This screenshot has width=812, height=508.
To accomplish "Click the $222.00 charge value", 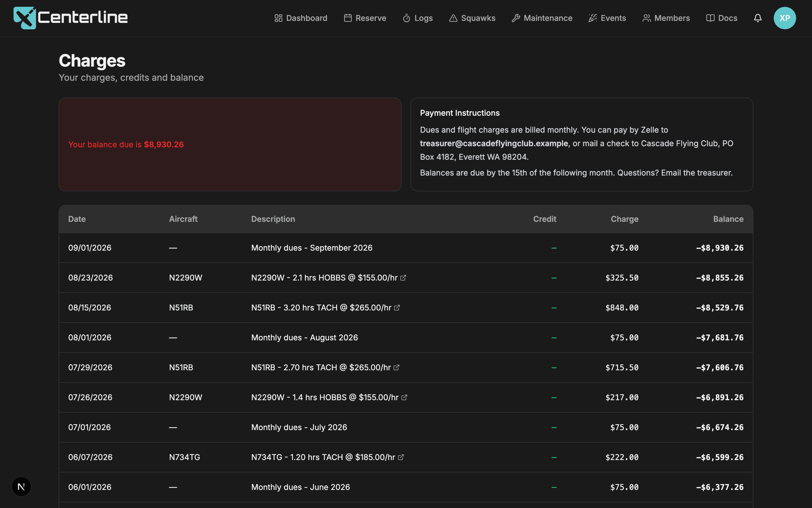I will tap(622, 457).
